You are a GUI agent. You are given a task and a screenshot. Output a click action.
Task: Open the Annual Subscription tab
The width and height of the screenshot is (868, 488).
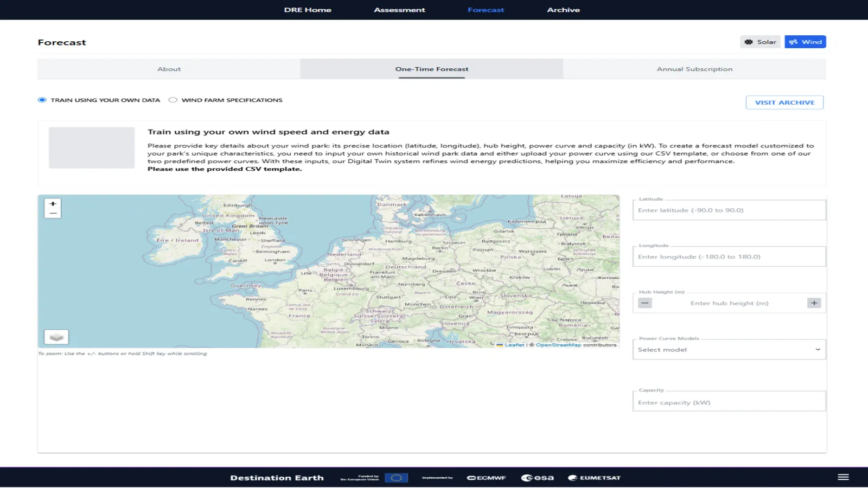694,69
